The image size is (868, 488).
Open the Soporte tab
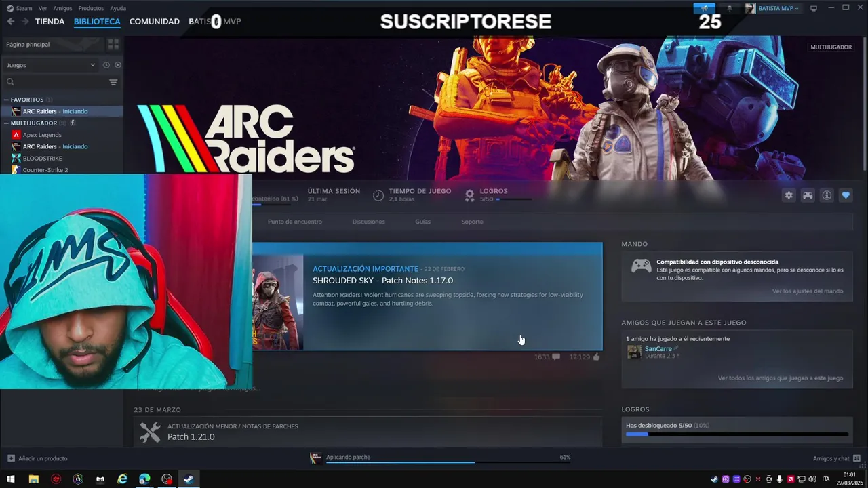click(472, 222)
